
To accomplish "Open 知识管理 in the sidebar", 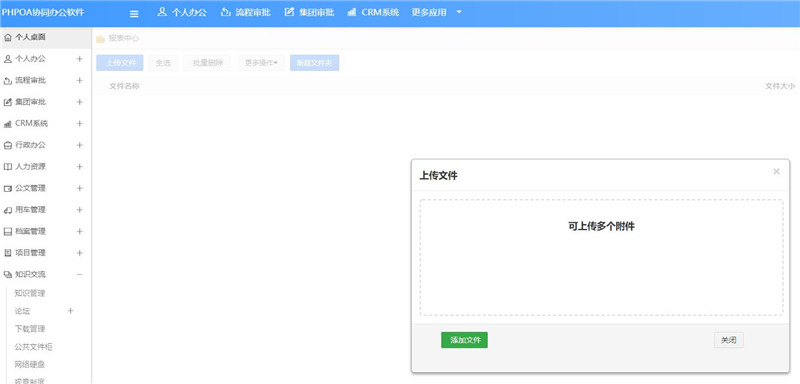I will [30, 293].
